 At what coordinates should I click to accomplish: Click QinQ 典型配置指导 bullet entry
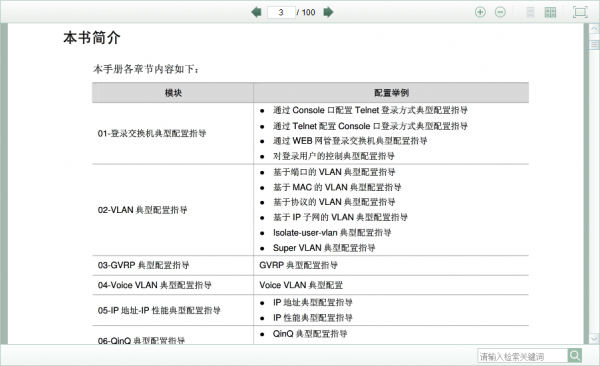(310, 334)
